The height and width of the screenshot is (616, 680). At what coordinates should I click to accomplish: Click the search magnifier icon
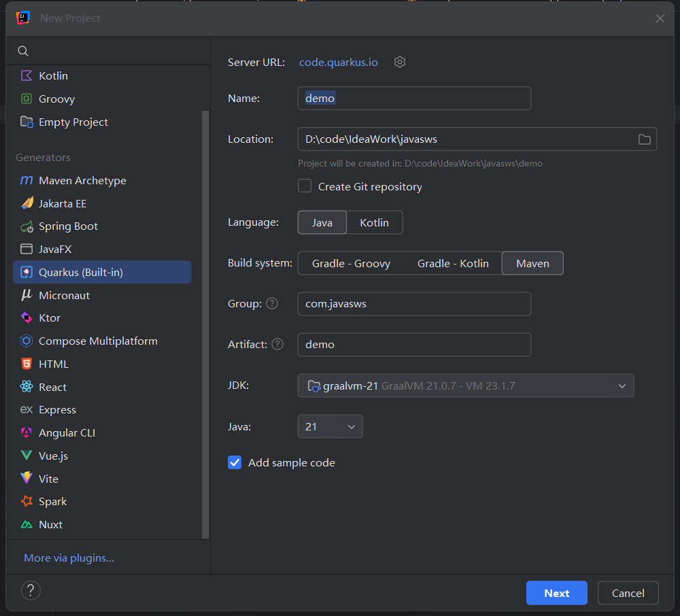23,51
